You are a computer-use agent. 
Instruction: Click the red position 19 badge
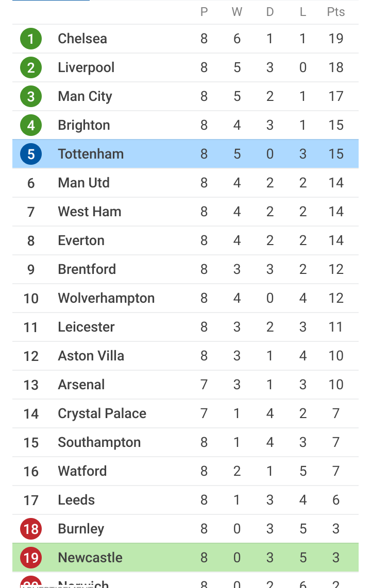[31, 558]
